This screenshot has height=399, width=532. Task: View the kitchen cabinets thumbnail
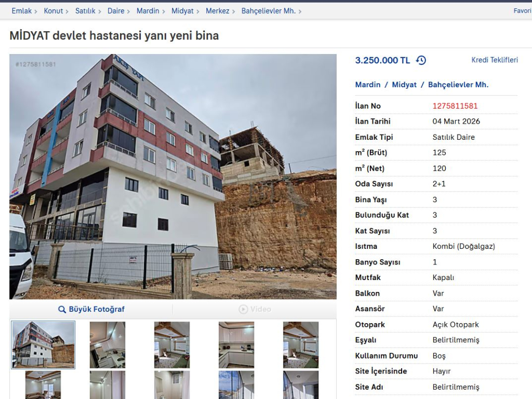[x=236, y=345]
